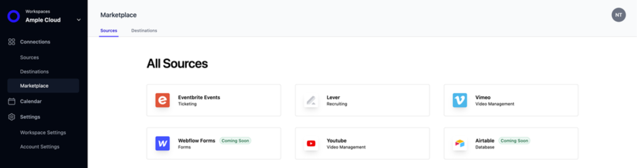Click the Calendar icon in sidebar

12,101
